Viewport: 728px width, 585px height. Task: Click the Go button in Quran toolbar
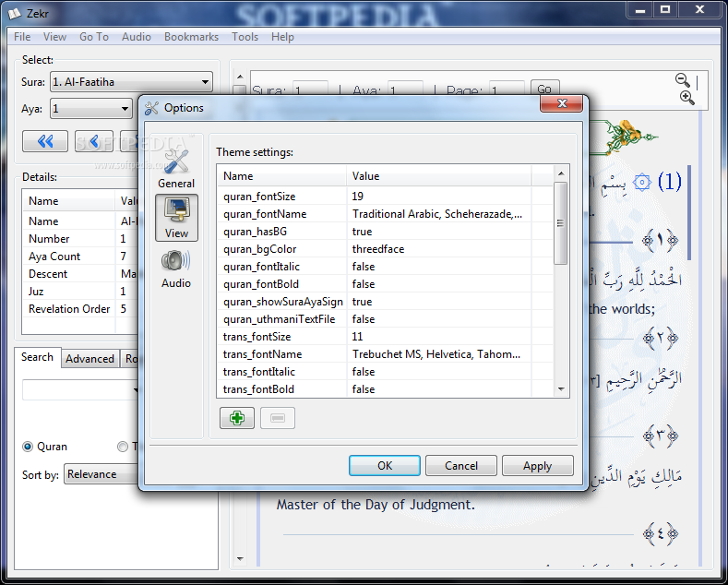click(x=544, y=89)
